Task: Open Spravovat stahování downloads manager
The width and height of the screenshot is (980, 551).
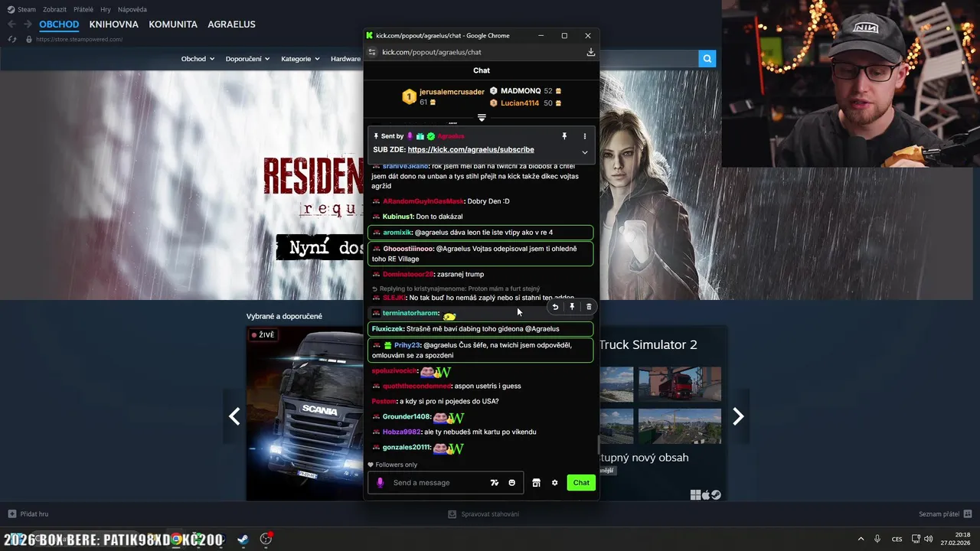Action: coord(484,514)
